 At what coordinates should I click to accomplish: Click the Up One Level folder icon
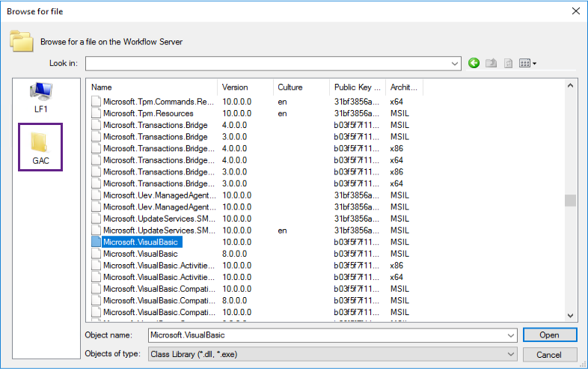click(x=491, y=64)
